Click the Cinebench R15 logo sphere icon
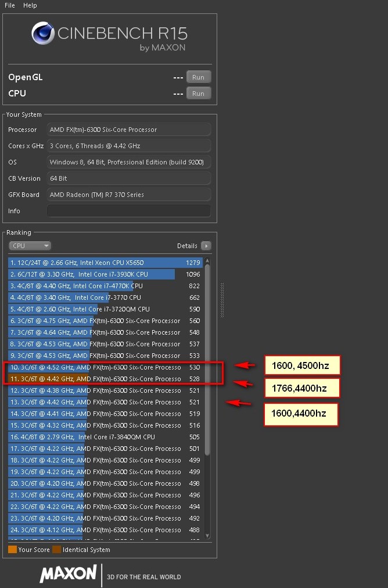 click(x=43, y=33)
